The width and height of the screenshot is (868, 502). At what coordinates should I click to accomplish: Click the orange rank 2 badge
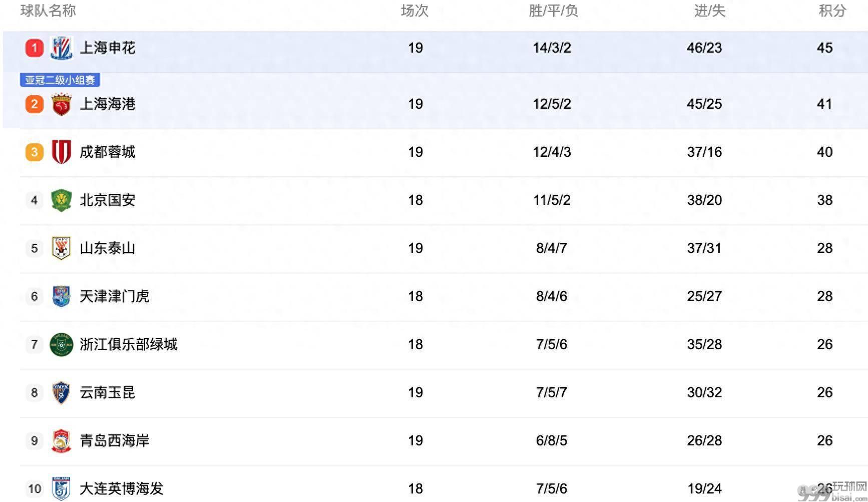34,104
